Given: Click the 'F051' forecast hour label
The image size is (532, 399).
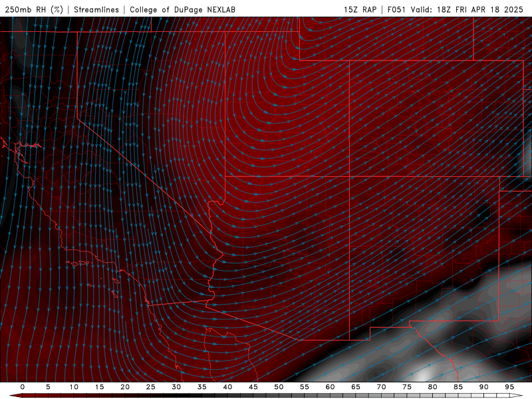Looking at the screenshot, I should (396, 9).
